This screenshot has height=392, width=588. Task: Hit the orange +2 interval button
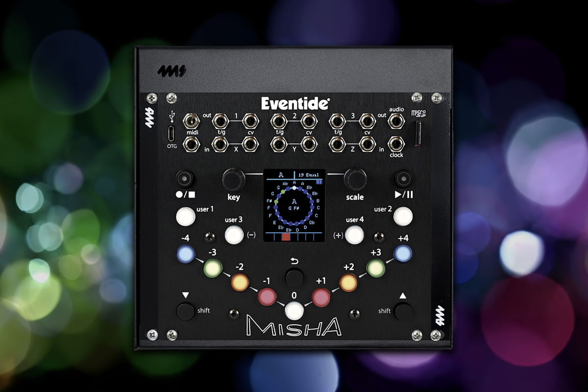point(348,282)
